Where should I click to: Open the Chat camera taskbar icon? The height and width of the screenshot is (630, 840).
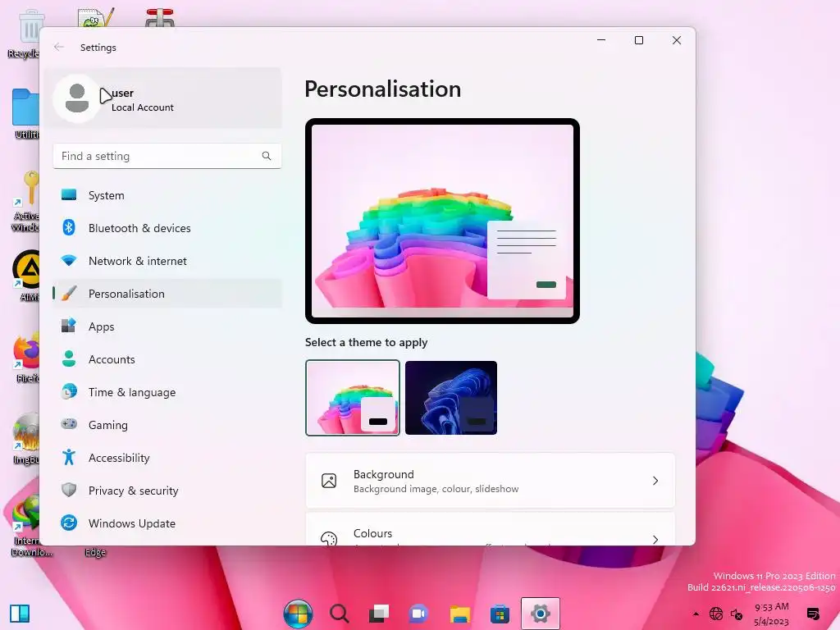pyautogui.click(x=419, y=614)
